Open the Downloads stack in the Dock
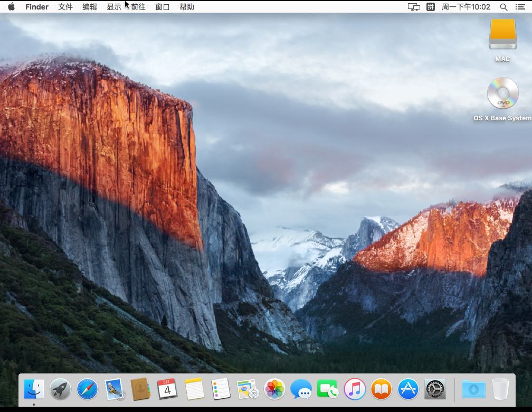The width and height of the screenshot is (532, 412). pos(473,389)
